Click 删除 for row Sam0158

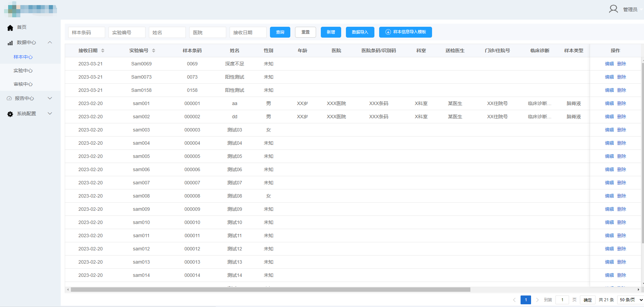point(622,90)
